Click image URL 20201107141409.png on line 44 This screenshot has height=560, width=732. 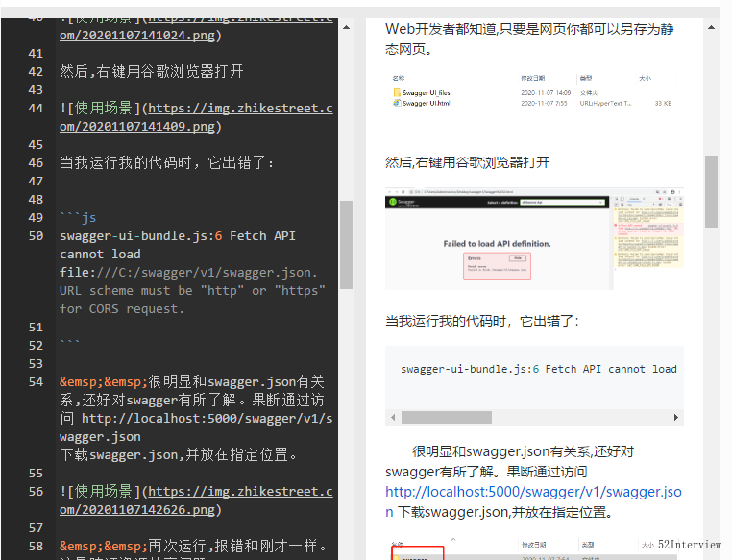pos(196,117)
